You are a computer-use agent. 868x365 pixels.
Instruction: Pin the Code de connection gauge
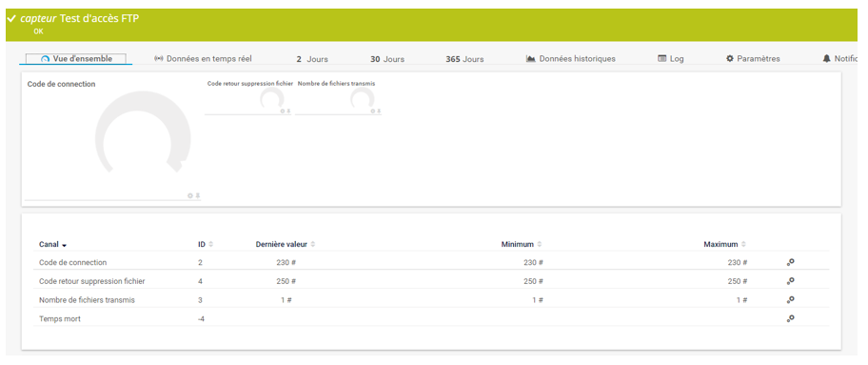pyautogui.click(x=198, y=195)
